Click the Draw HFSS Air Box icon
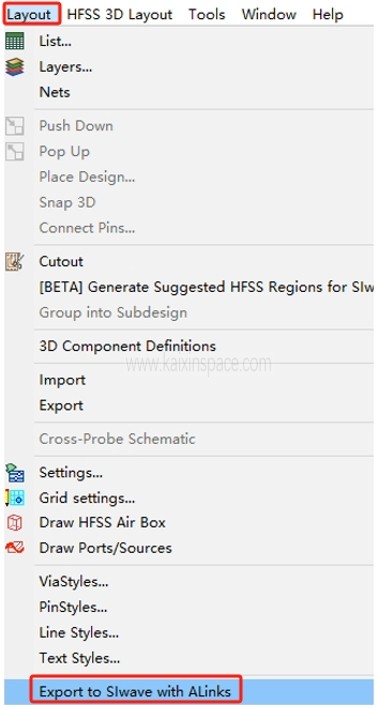 coord(14,523)
